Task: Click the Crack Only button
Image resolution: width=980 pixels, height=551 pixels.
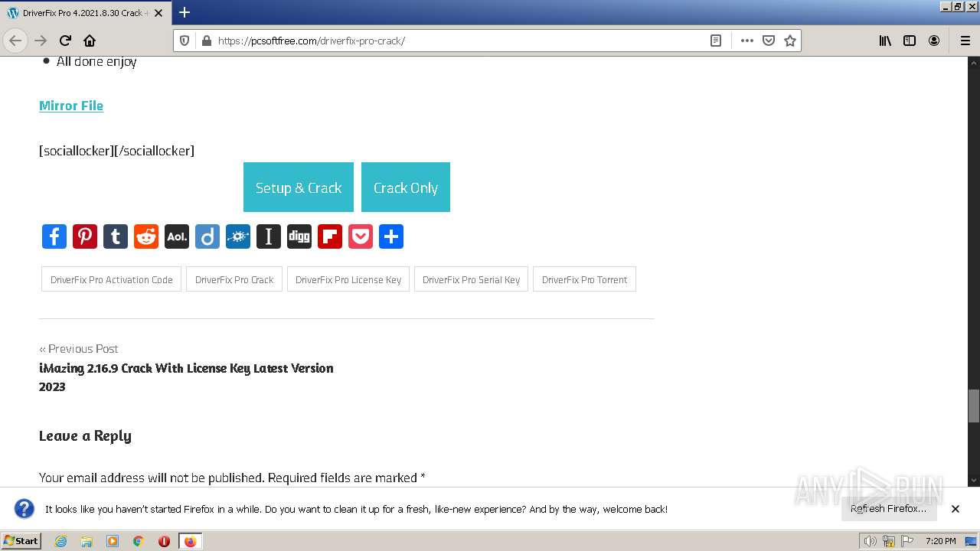Action: (406, 187)
